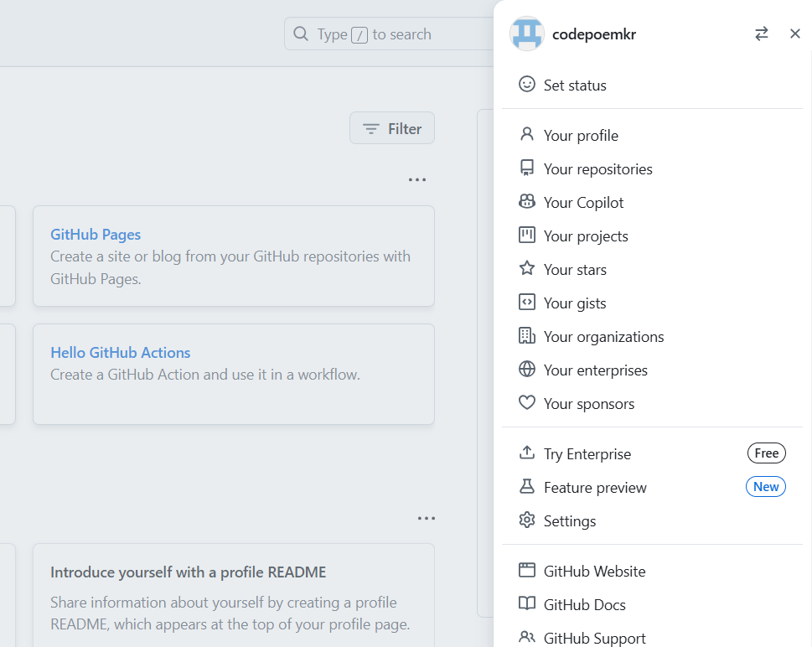Click the slash key hint in search
Viewport: 812px width, 647px height.
[359, 34]
